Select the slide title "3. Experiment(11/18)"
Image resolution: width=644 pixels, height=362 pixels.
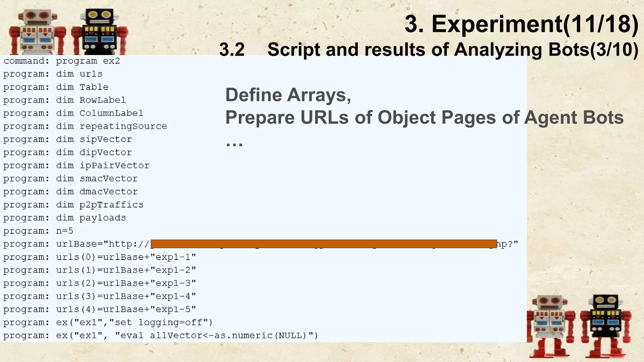point(522,24)
